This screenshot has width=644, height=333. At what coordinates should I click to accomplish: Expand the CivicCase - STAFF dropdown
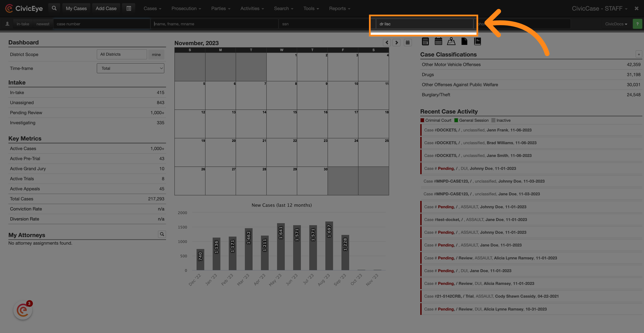600,9
